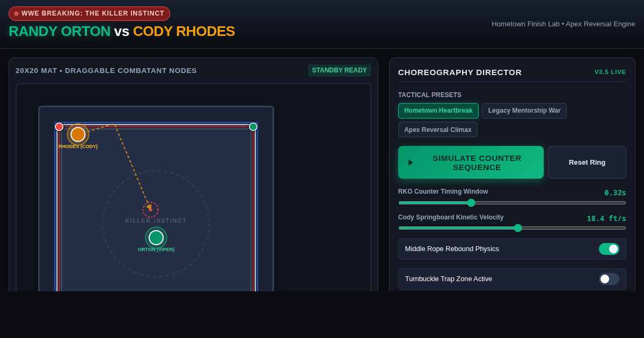Adjust the Cody Springboard Kinetic Velocity slider
644x338 pixels.
coord(512,228)
